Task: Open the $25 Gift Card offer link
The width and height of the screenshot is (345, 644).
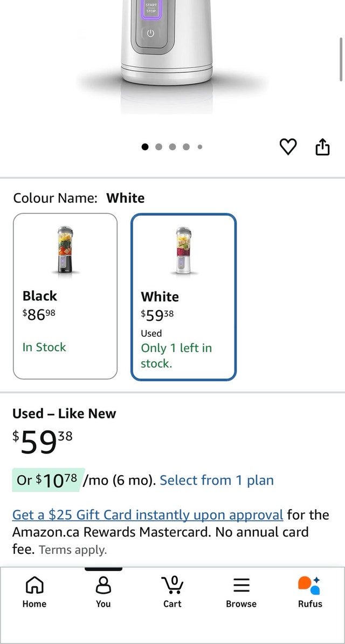Action: pyautogui.click(x=148, y=514)
